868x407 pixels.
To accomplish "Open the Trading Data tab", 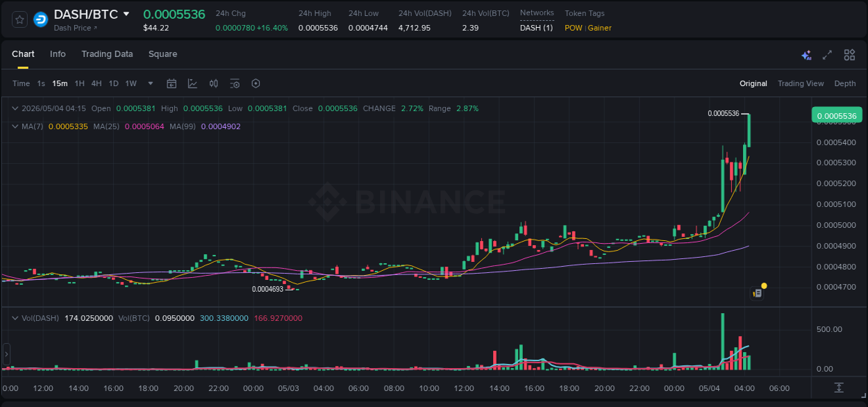I will click(x=107, y=54).
